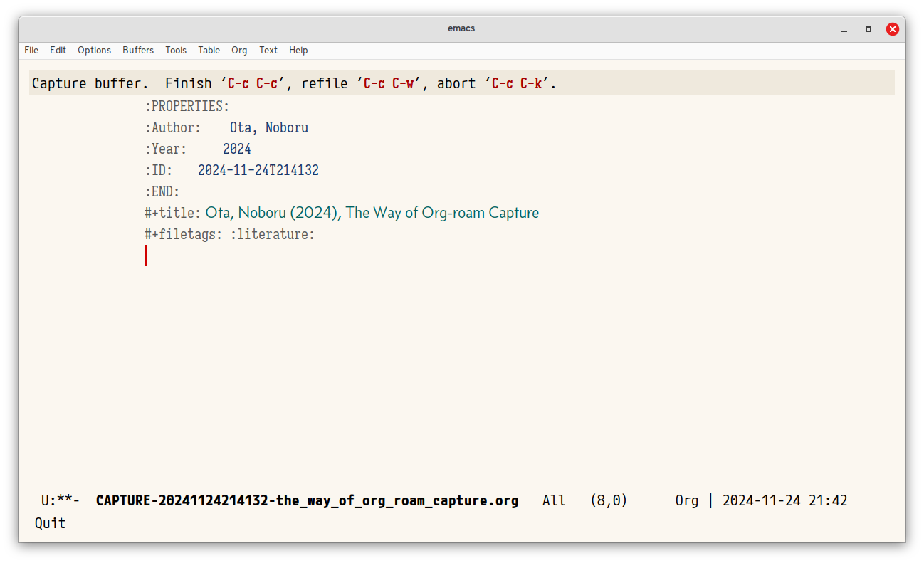This screenshot has width=924, height=563.
Task: Open the Edit menu
Action: pyautogui.click(x=58, y=50)
